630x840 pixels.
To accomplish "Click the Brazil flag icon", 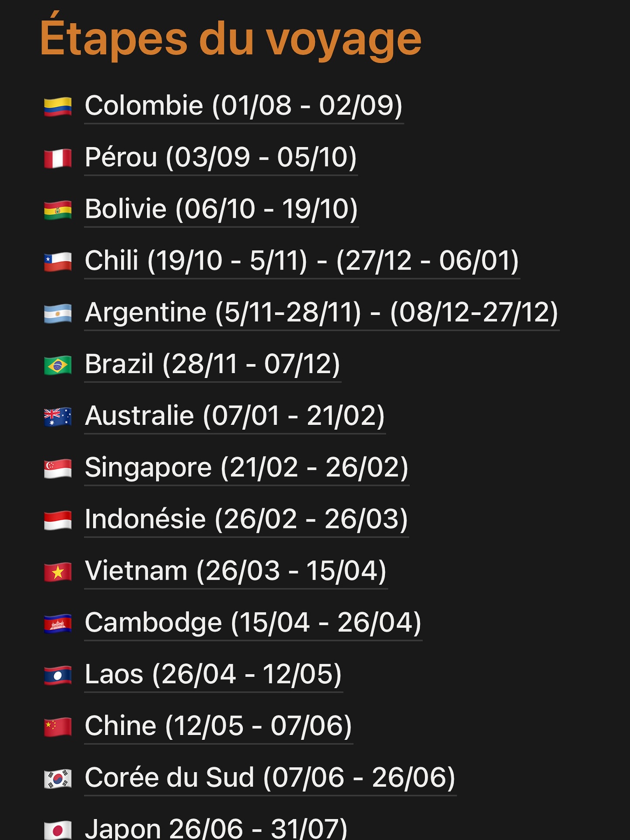I will [x=58, y=365].
